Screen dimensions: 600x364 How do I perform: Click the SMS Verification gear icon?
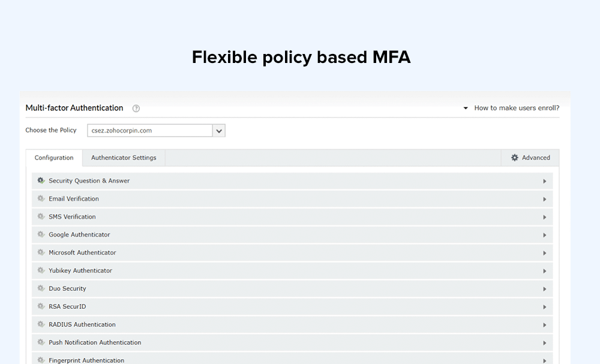(41, 216)
